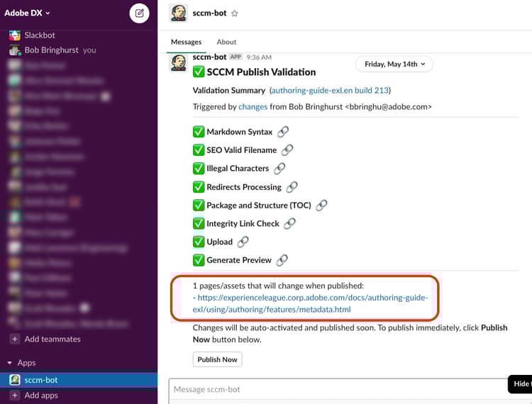Click the green checkmark next to SCCM Publish Validation
The height and width of the screenshot is (404, 532).
199,72
